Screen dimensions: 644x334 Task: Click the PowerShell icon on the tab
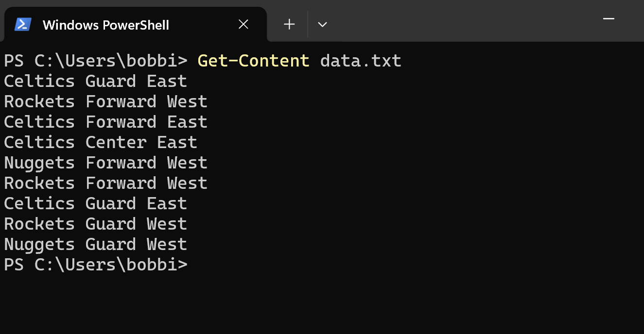(20, 24)
